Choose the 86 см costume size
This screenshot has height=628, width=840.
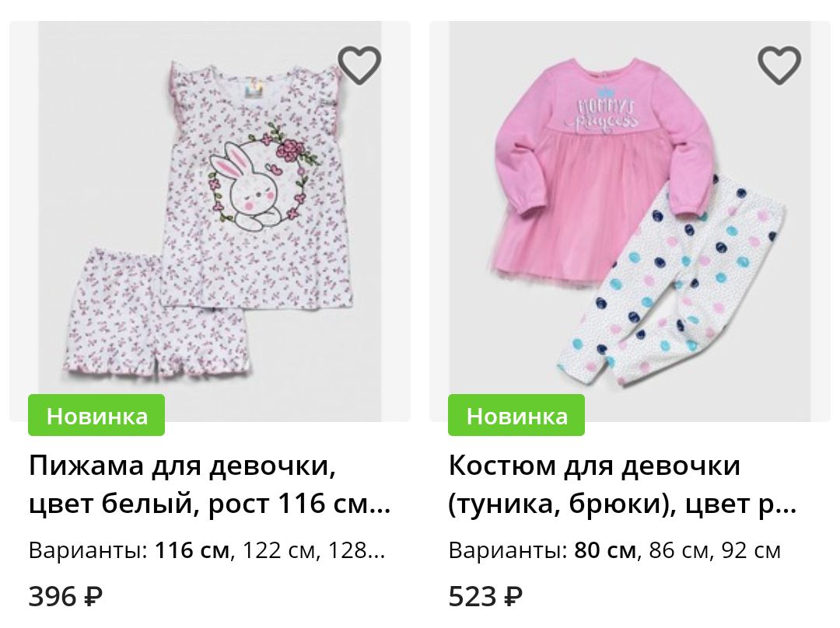coord(678,550)
